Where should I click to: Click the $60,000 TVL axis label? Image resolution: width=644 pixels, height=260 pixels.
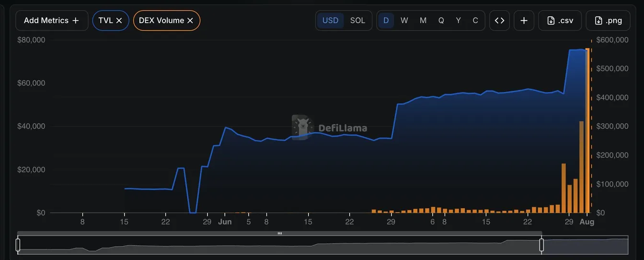coord(31,83)
